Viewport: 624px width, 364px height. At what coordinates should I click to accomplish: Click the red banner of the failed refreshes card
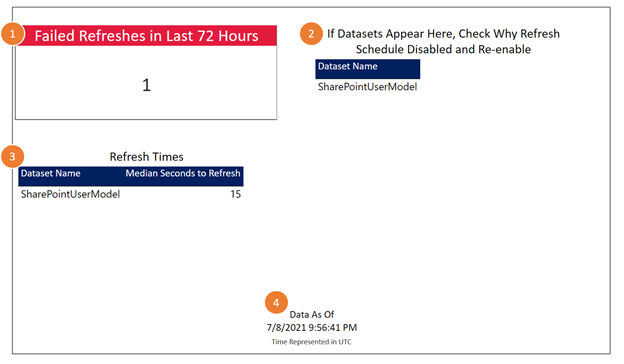[x=146, y=35]
